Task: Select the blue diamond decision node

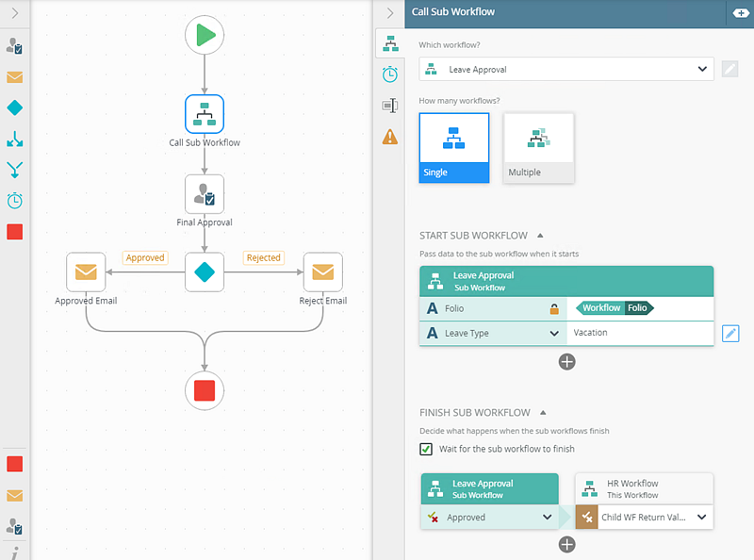Action: click(x=205, y=272)
